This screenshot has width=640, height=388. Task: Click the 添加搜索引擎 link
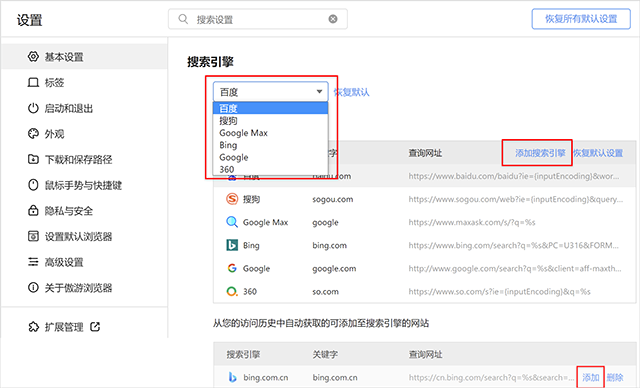[x=540, y=153]
